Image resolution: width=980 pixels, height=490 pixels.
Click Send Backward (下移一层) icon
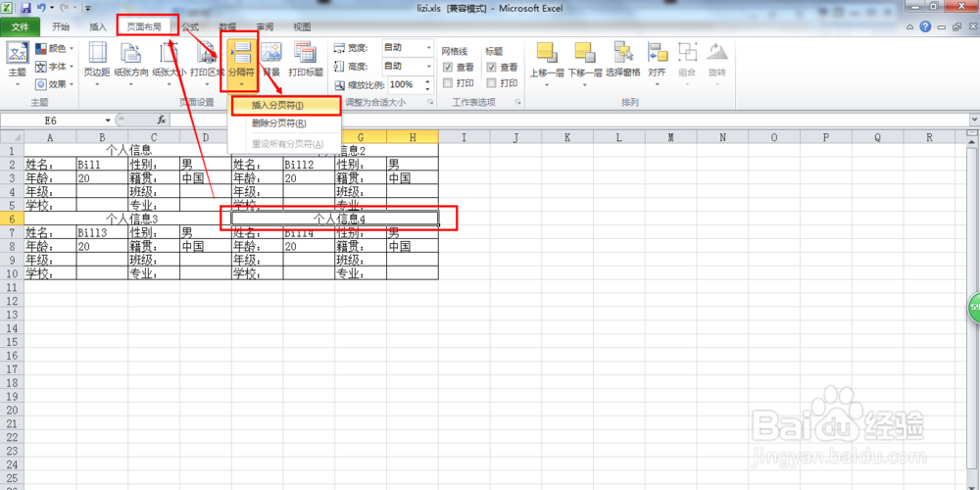click(x=584, y=53)
